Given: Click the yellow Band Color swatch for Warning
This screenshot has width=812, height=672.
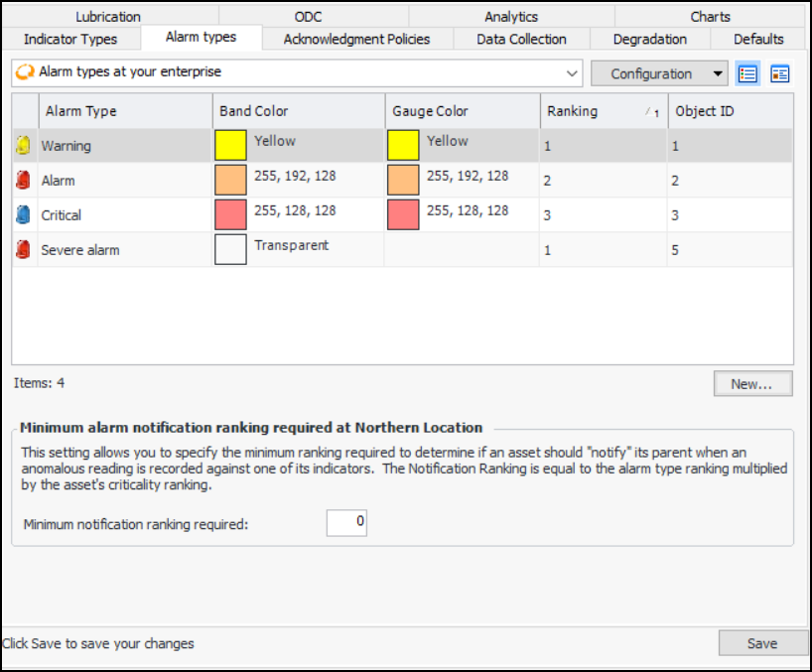Looking at the screenshot, I should pos(231,146).
